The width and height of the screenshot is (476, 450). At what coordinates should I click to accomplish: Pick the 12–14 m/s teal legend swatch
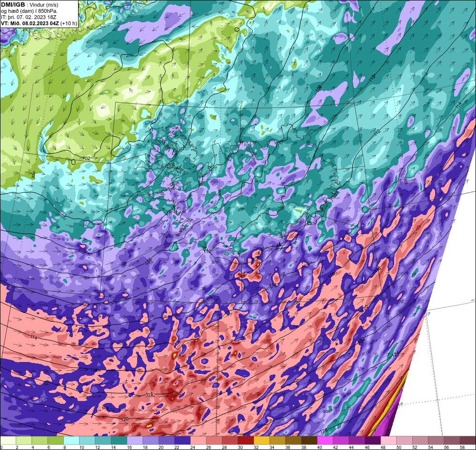[x=103, y=440]
